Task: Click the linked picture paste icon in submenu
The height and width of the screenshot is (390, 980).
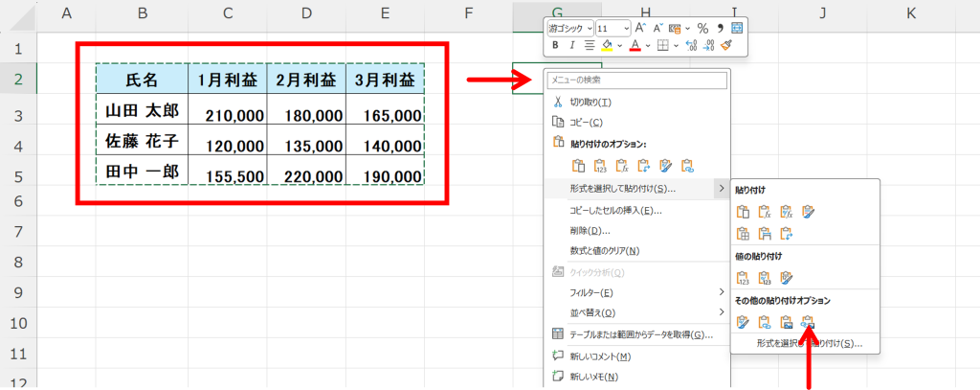Action: point(808,323)
